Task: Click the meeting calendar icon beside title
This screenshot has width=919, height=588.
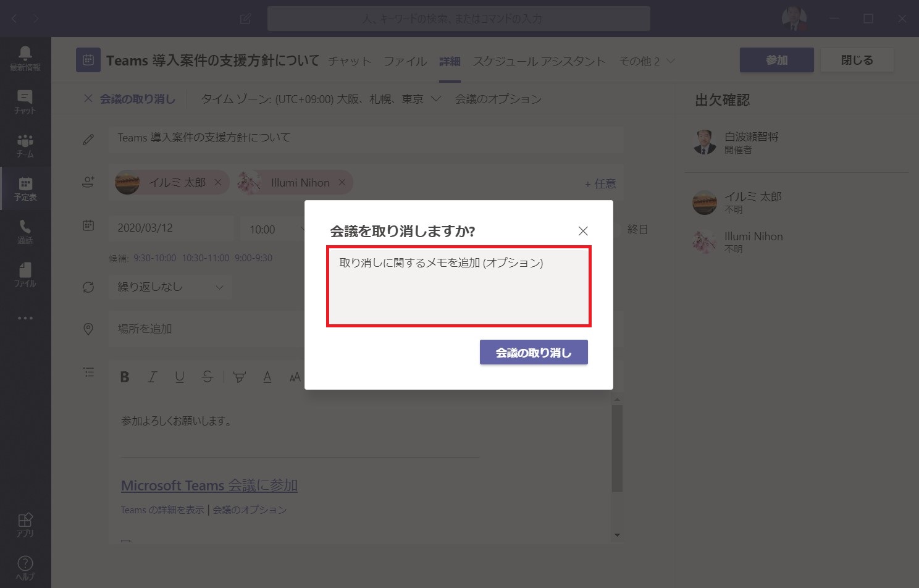Action: click(x=88, y=60)
